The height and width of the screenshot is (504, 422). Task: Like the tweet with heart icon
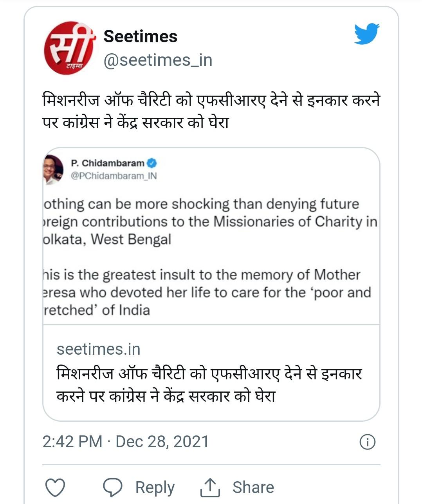pos(55,488)
